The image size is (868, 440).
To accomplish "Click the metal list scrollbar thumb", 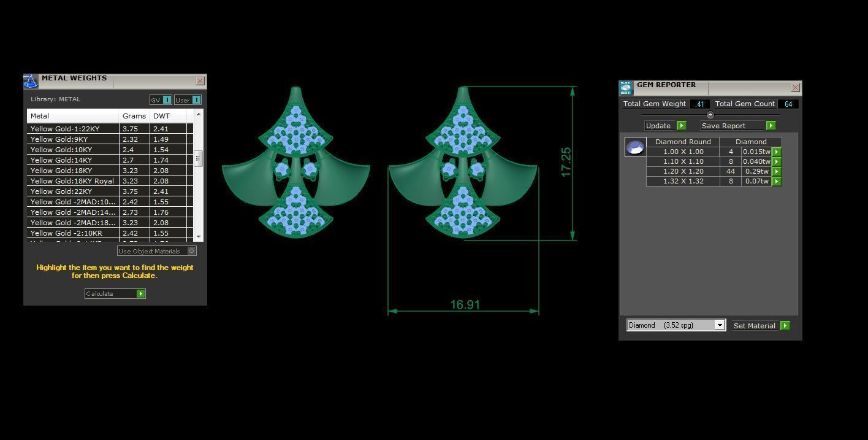I will (198, 158).
